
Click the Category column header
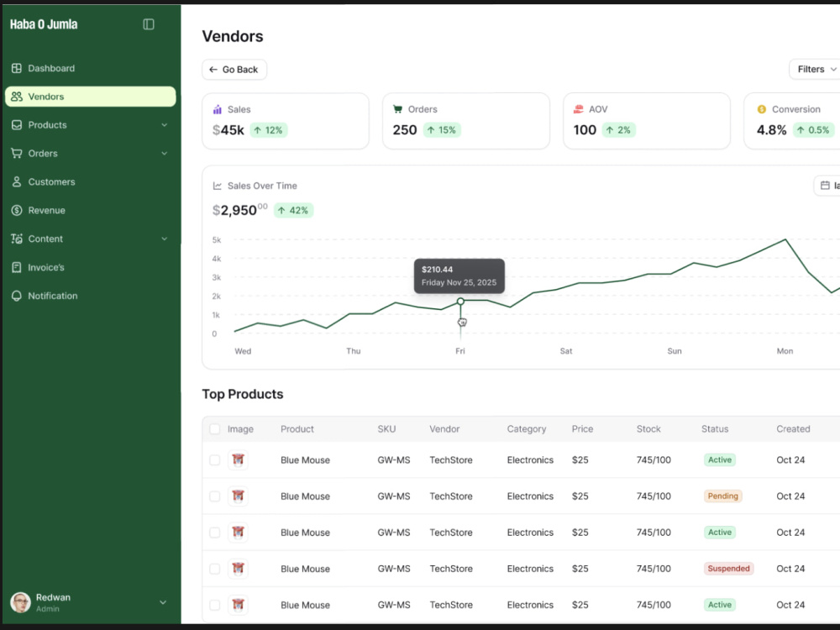[526, 429]
